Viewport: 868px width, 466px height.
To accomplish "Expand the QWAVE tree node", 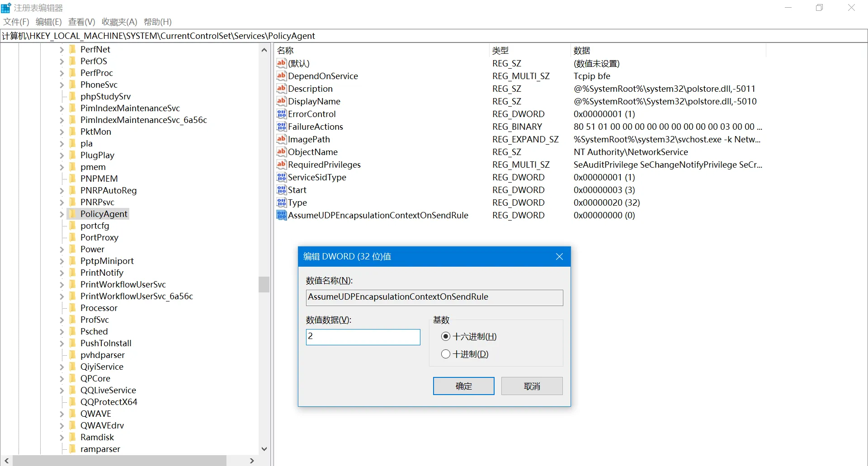I will click(62, 414).
